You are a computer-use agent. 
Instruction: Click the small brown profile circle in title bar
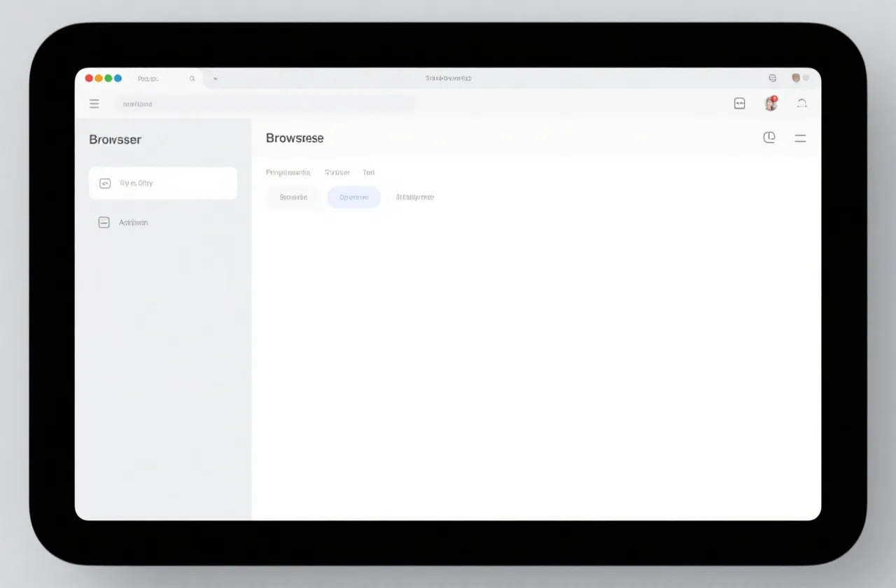point(796,78)
